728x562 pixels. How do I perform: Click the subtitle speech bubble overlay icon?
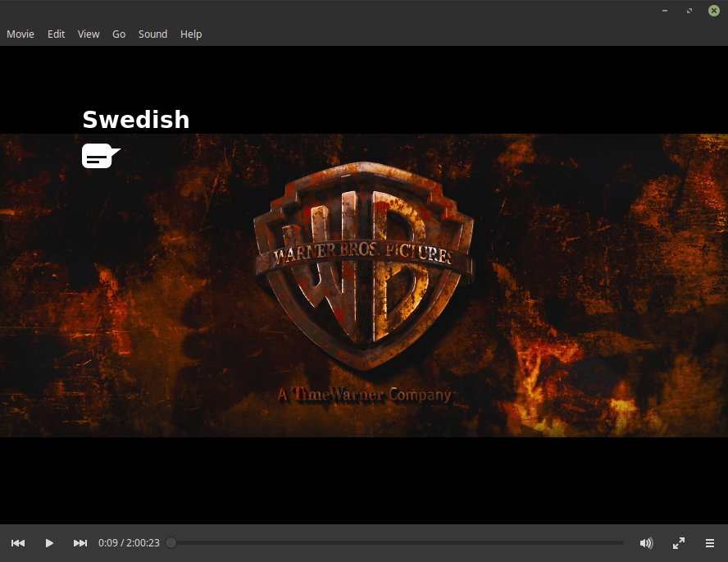point(101,156)
